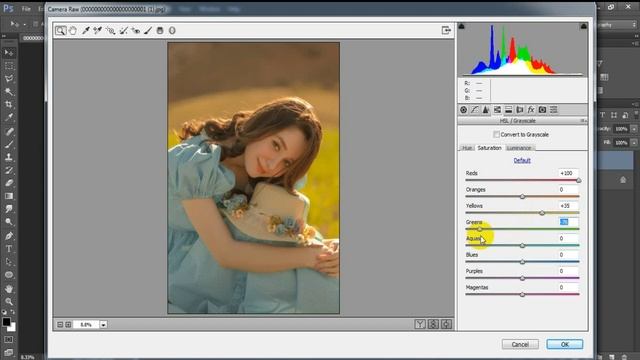Viewport: 640px width, 360px height.
Task: Zoom out with the minus button
Action: pyautogui.click(x=60, y=324)
